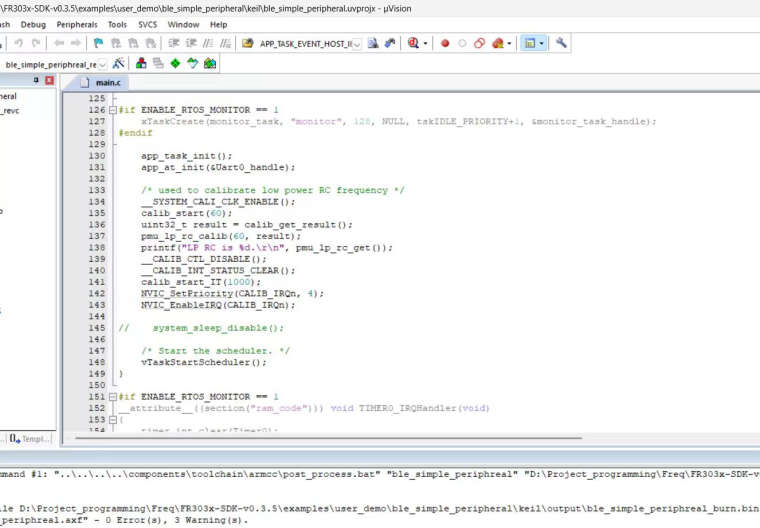
Task: Click the Toggle Bookmark flag icon
Action: (98, 44)
